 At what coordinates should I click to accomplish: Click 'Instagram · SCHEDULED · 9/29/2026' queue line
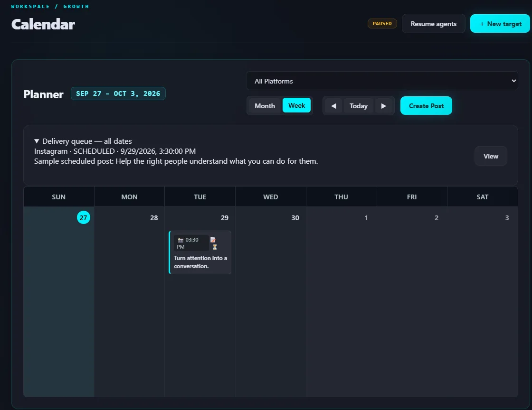point(115,151)
